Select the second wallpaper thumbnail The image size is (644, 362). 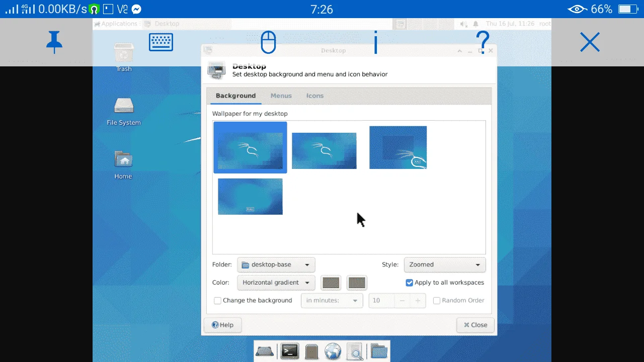point(324,151)
